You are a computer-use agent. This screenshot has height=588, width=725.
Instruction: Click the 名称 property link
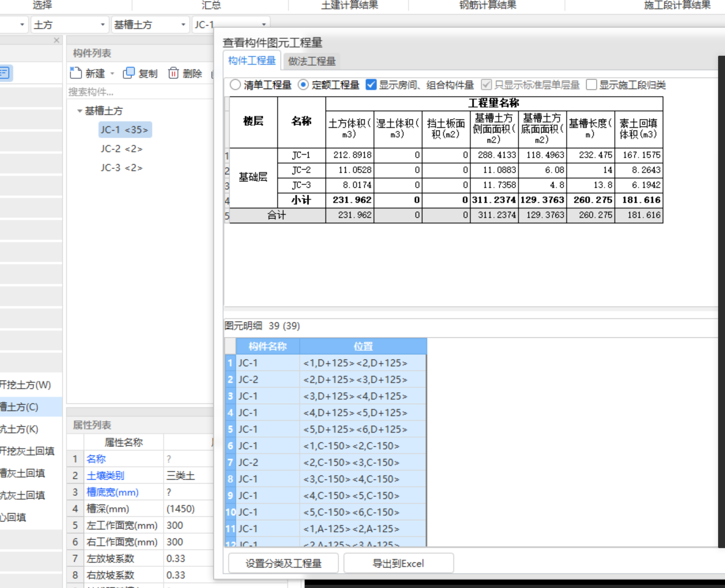click(x=96, y=459)
